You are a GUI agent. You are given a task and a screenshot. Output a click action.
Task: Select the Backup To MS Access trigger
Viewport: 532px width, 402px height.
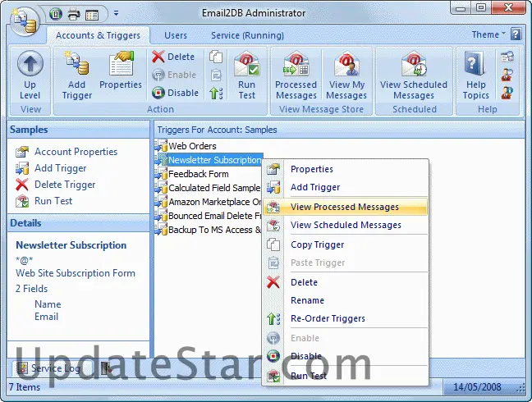(x=208, y=230)
